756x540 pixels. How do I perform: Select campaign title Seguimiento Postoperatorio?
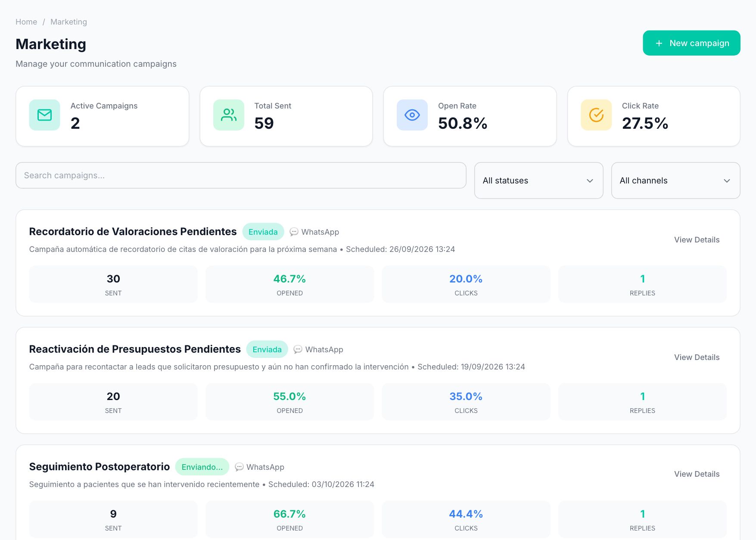(x=100, y=467)
